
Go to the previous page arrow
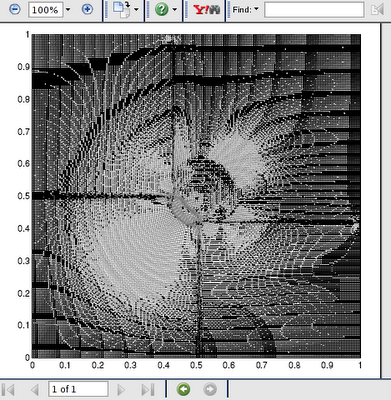[x=34, y=389]
